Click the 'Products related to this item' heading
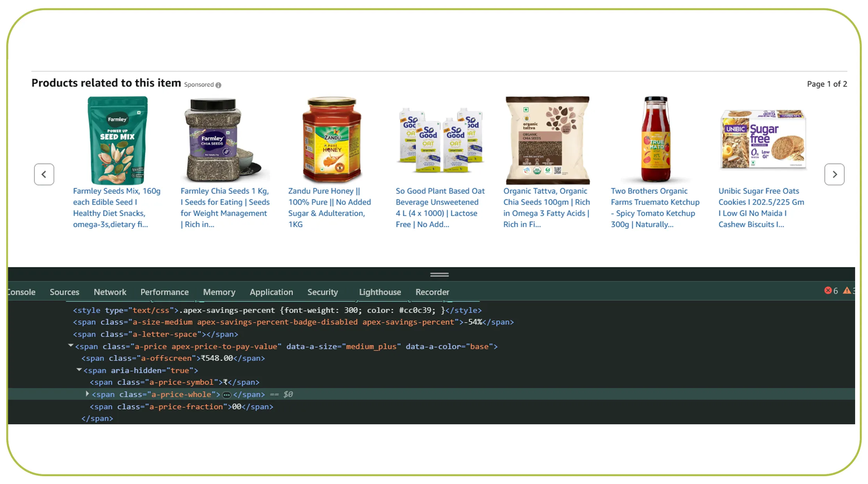The width and height of the screenshot is (868, 484). tap(106, 83)
